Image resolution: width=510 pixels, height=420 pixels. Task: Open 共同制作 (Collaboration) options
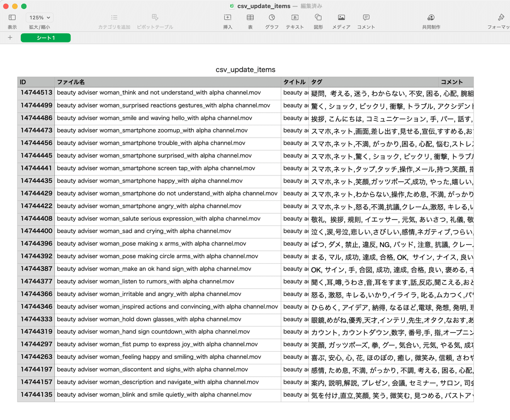431,20
